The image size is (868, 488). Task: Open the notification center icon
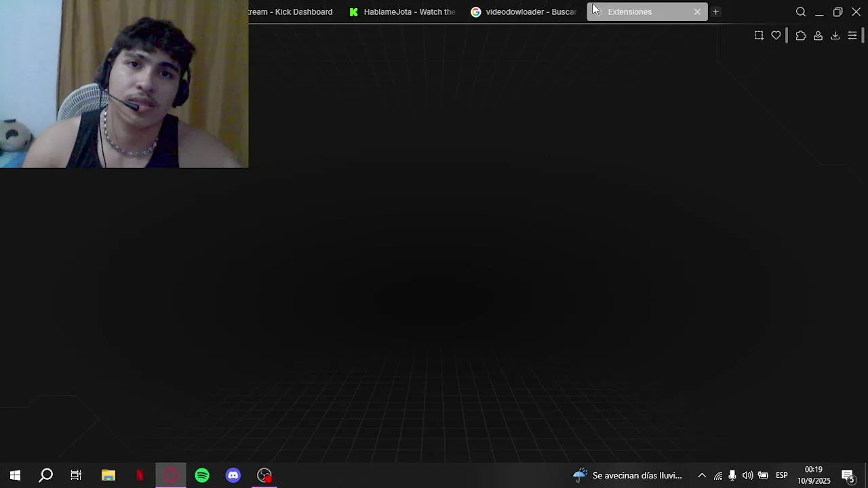coord(848,475)
